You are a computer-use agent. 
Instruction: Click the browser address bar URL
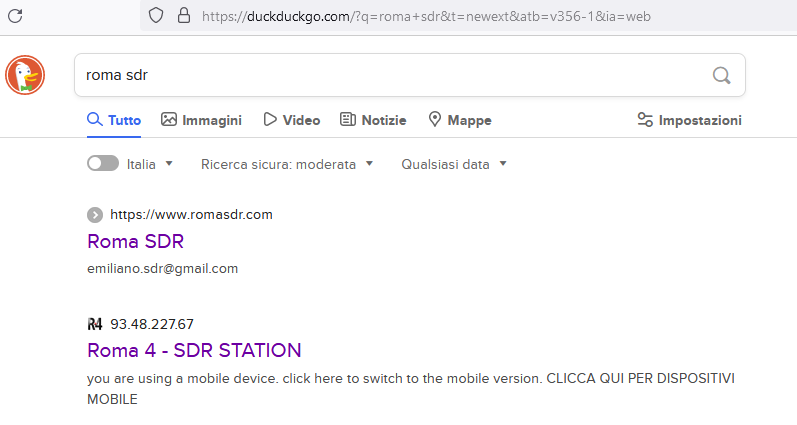point(426,16)
